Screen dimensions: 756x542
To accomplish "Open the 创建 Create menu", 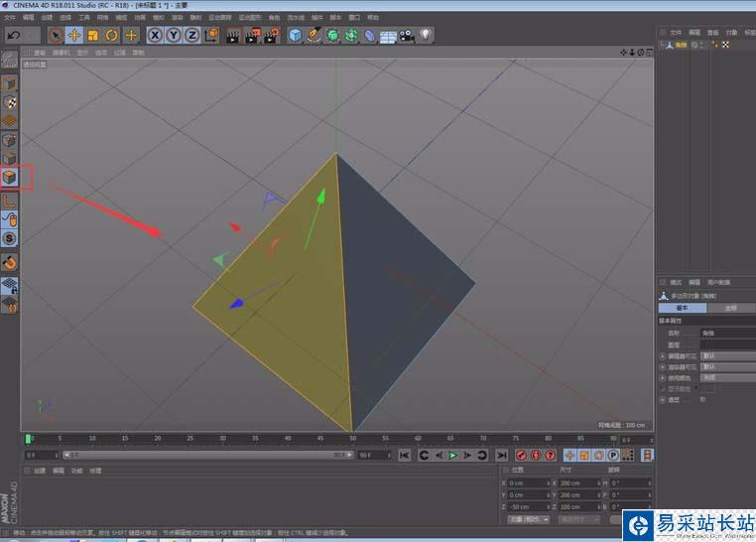I will 47,17.
